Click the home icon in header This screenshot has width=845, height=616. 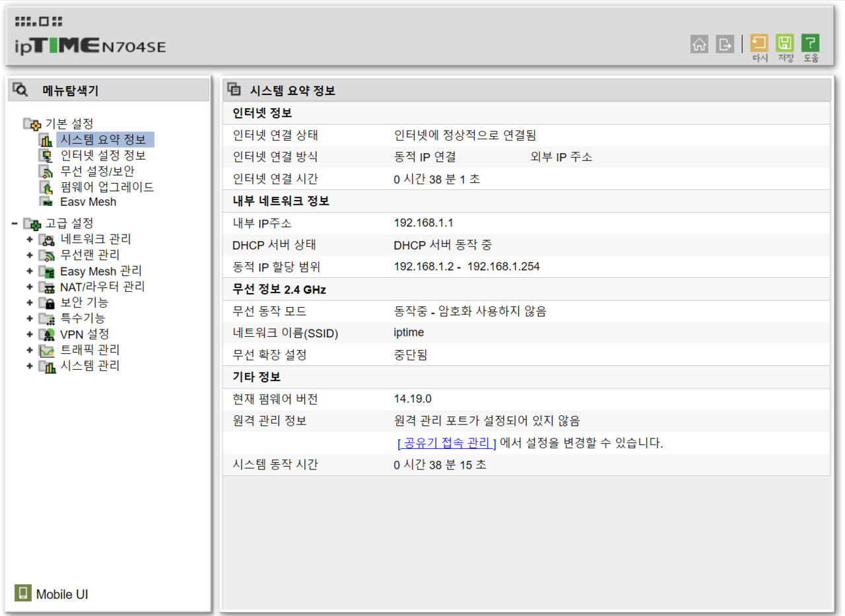coord(699,44)
